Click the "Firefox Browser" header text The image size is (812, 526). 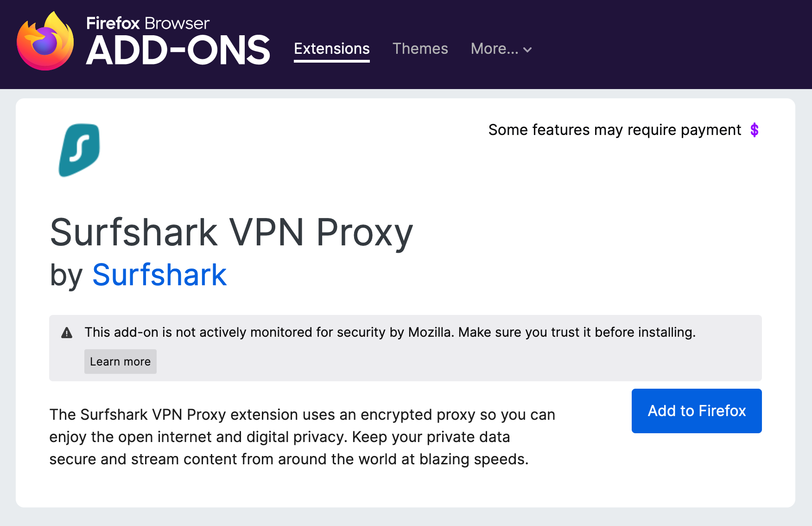coord(148,23)
